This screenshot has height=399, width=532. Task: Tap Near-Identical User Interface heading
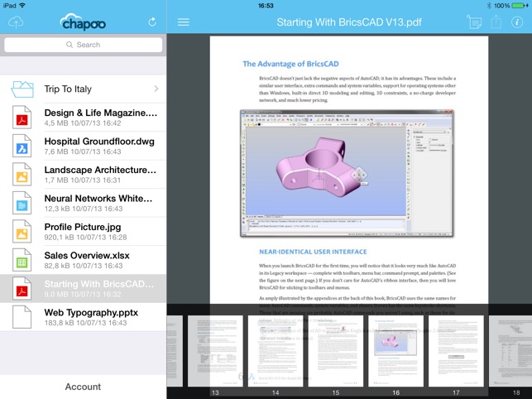point(313,252)
